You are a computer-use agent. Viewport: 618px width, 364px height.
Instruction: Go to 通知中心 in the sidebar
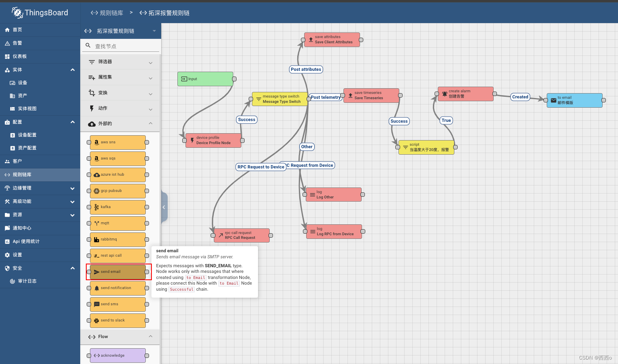22,228
